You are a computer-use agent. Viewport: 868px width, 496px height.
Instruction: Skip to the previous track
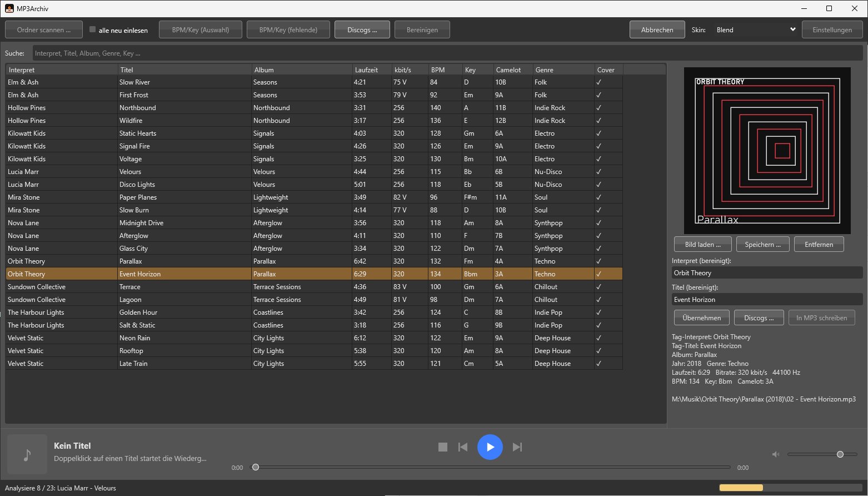click(463, 447)
